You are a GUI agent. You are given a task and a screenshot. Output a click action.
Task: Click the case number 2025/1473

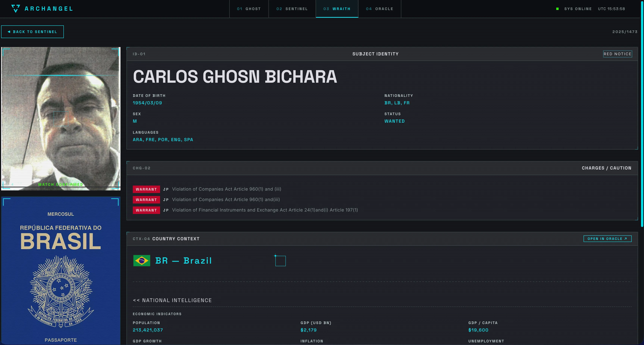(x=625, y=32)
